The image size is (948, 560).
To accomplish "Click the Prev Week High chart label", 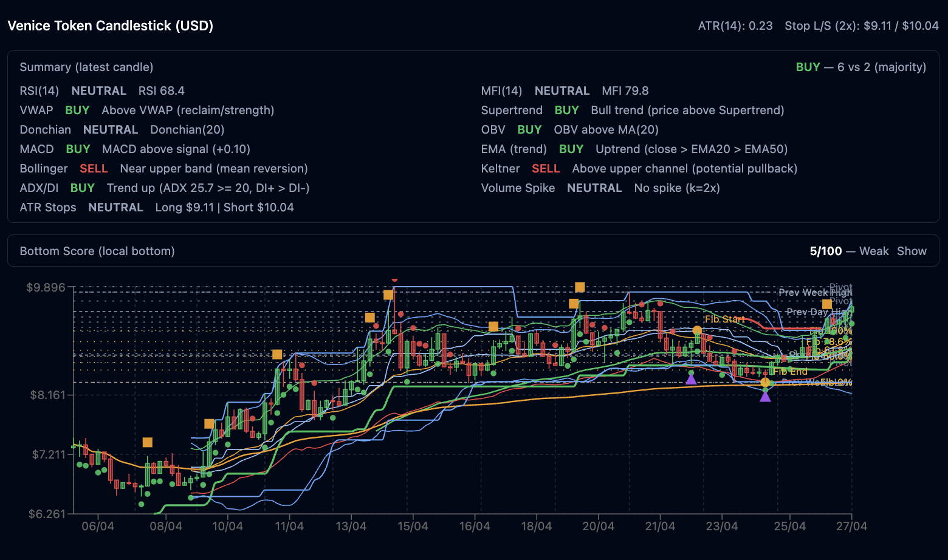I will click(x=814, y=293).
